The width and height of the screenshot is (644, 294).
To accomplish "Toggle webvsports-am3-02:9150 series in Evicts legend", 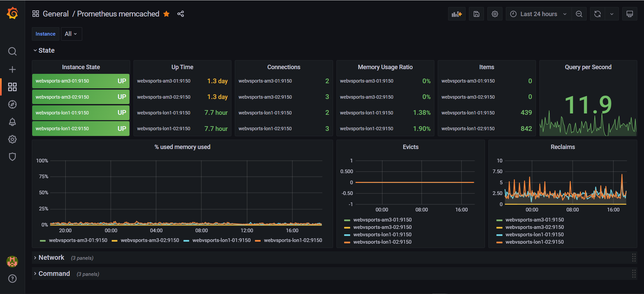I will click(382, 227).
